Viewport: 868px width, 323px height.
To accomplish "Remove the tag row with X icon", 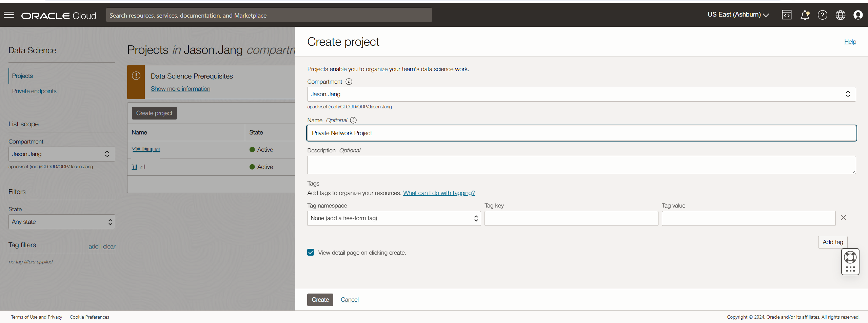I will [x=844, y=218].
